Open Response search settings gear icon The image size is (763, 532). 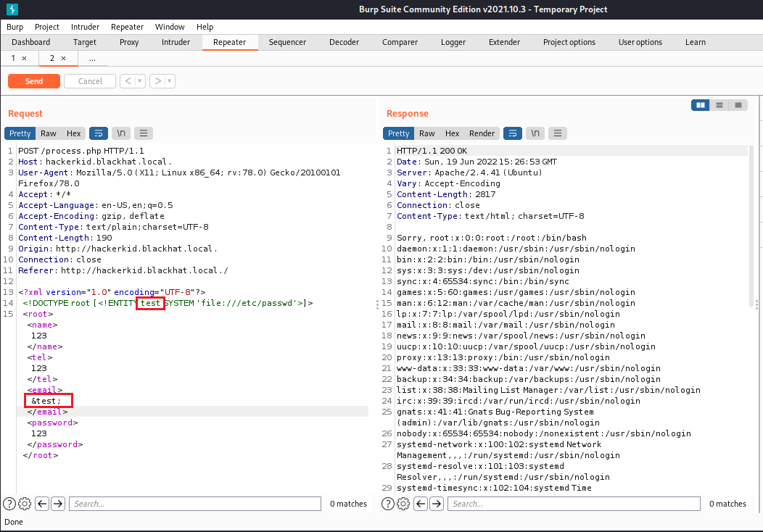click(403, 504)
